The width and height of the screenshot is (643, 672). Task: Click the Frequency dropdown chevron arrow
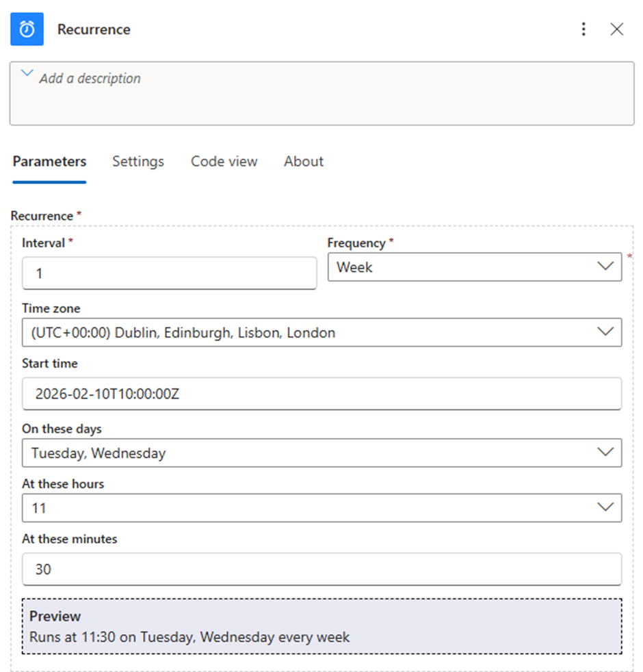click(605, 267)
